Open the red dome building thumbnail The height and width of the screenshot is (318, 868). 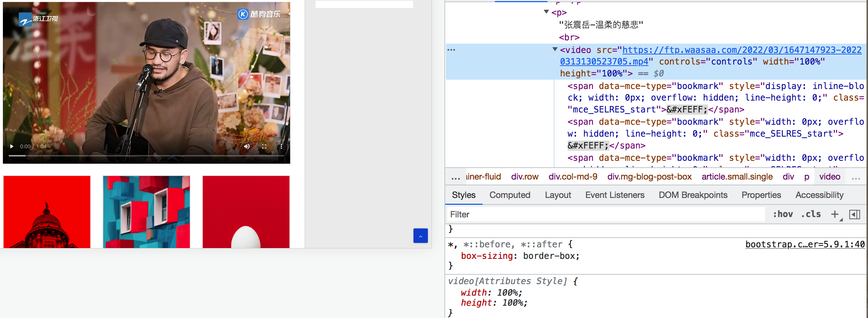[47, 212]
